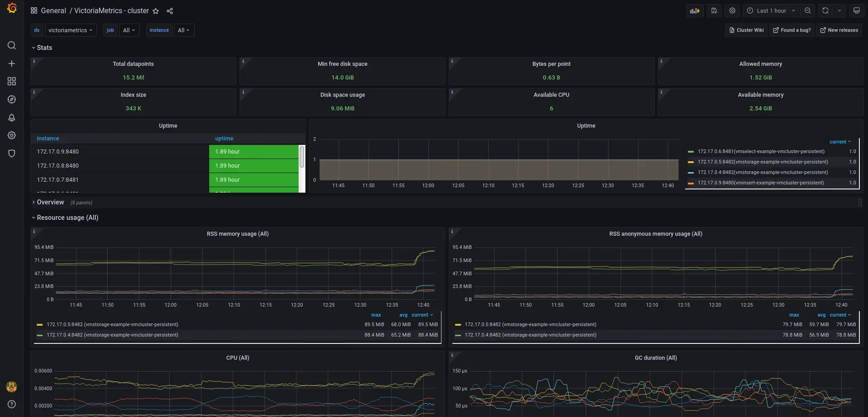The width and height of the screenshot is (868, 417).
Task: Open the Cluster Wiki link
Action: (746, 30)
